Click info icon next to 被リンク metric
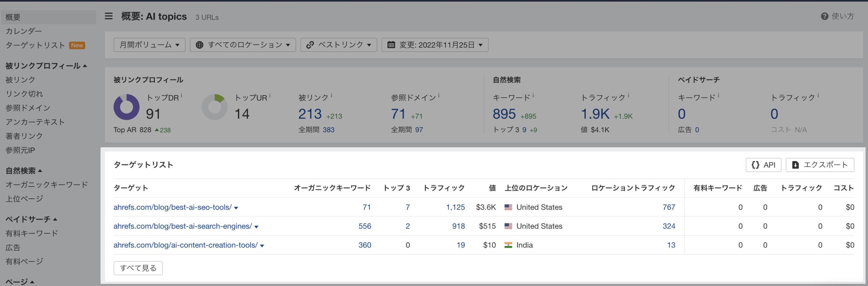The width and height of the screenshot is (868, 286). point(331,96)
